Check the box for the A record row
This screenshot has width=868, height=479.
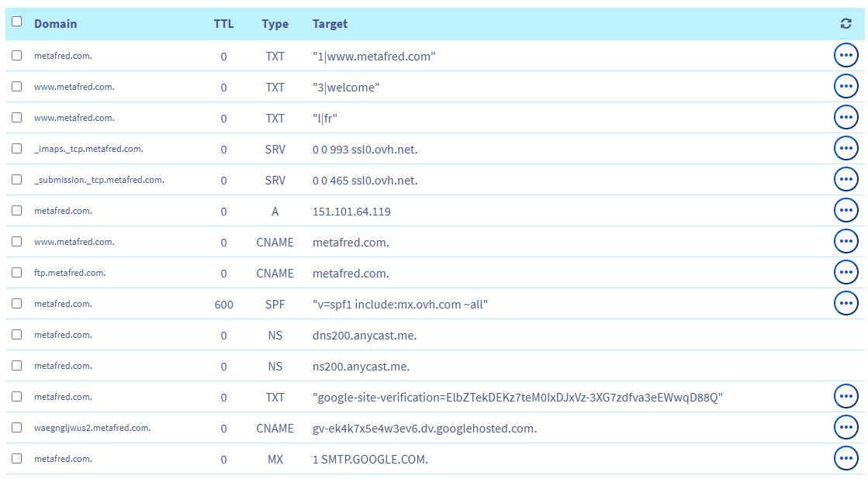tap(17, 211)
